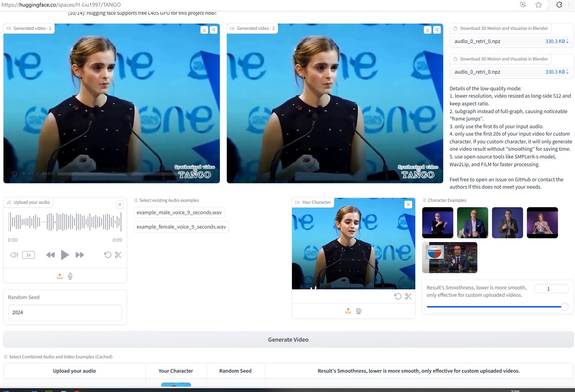Download Generated video 1
575x392 pixels.
[x=204, y=30]
